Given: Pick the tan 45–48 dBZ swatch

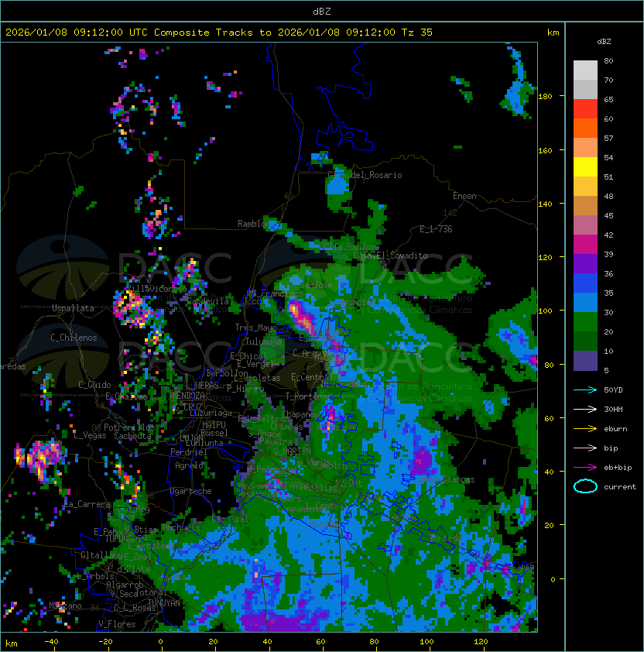Looking at the screenshot, I should click(585, 205).
